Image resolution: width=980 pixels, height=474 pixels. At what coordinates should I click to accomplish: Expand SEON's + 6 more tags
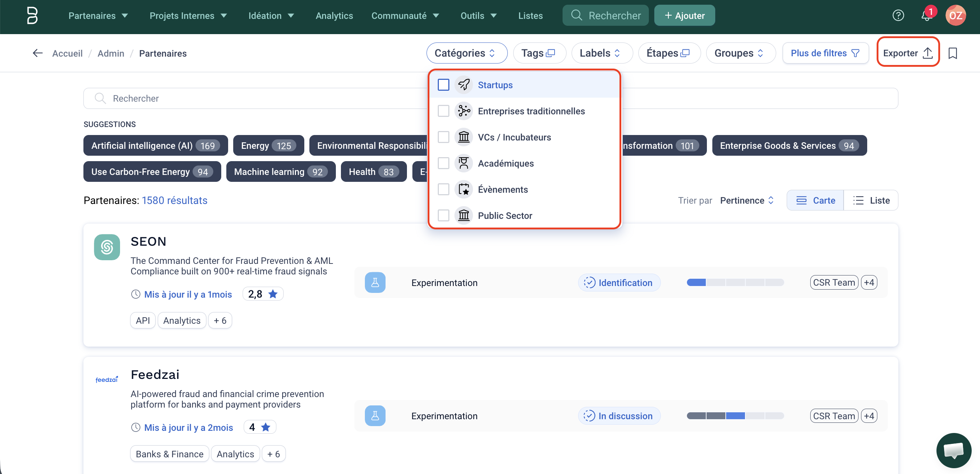tap(220, 320)
